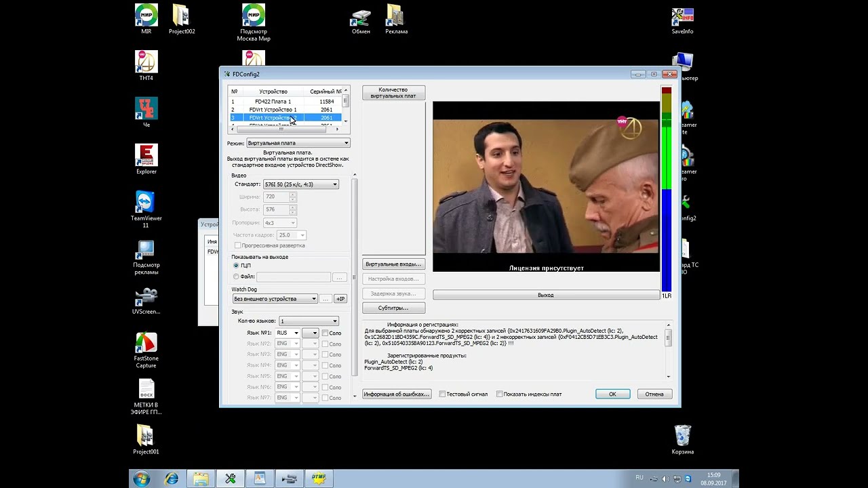The width and height of the screenshot is (868, 488).
Task: Open the TeamViewer 11 desktop icon
Action: coord(146,209)
